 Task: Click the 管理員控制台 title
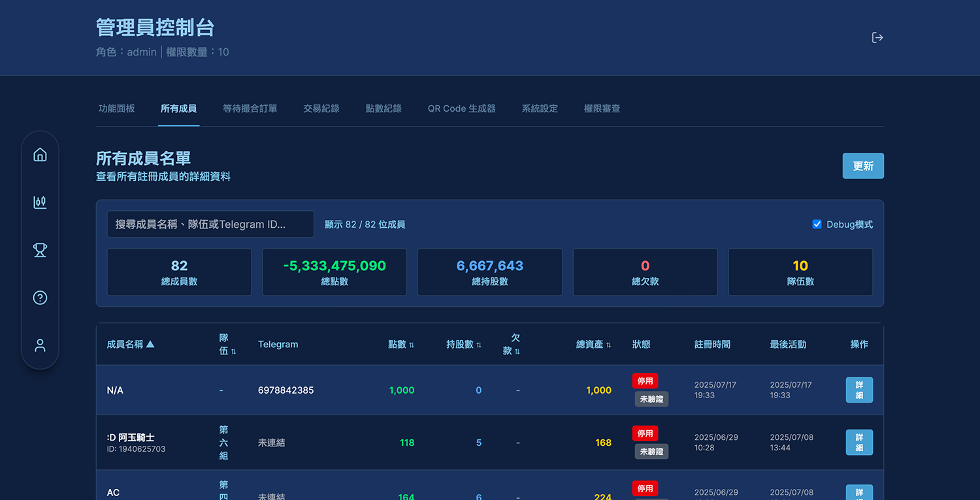155,27
